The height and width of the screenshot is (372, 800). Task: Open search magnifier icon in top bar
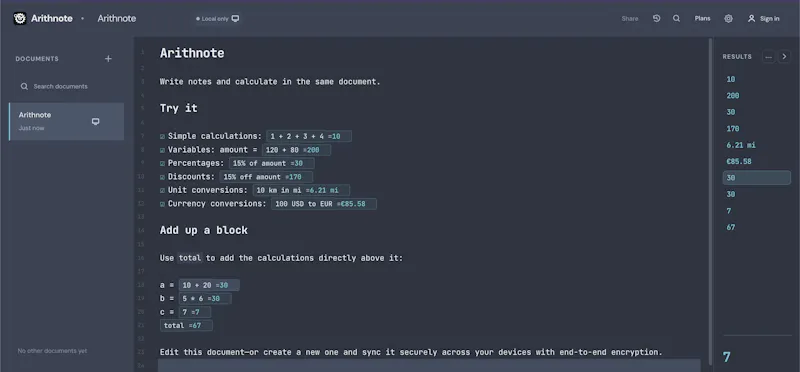tap(677, 18)
